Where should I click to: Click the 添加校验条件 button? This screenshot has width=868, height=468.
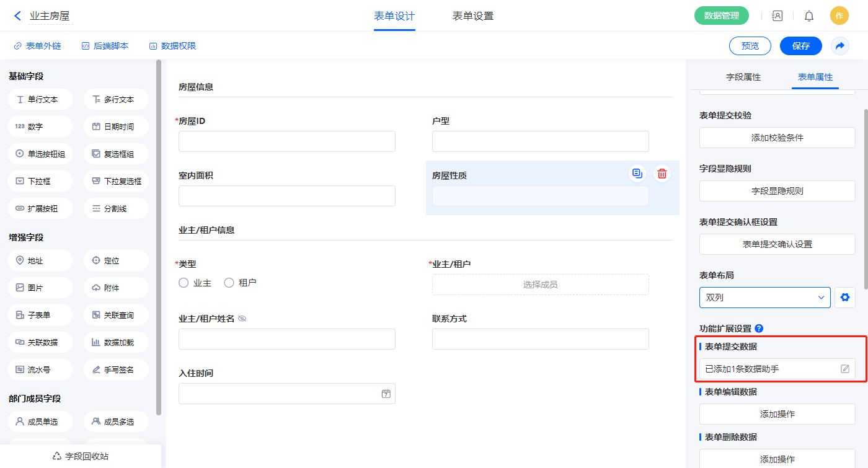(x=777, y=138)
